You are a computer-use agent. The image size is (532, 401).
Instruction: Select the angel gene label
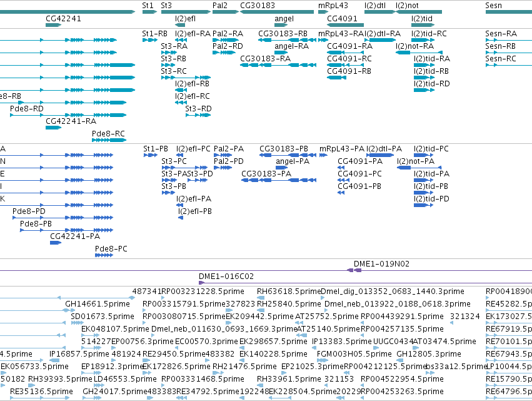[284, 19]
